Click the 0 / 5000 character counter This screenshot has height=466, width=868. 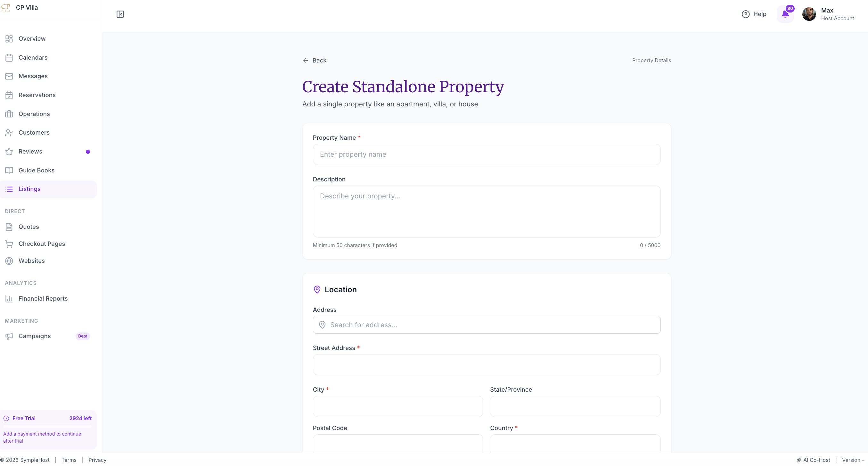pos(650,245)
